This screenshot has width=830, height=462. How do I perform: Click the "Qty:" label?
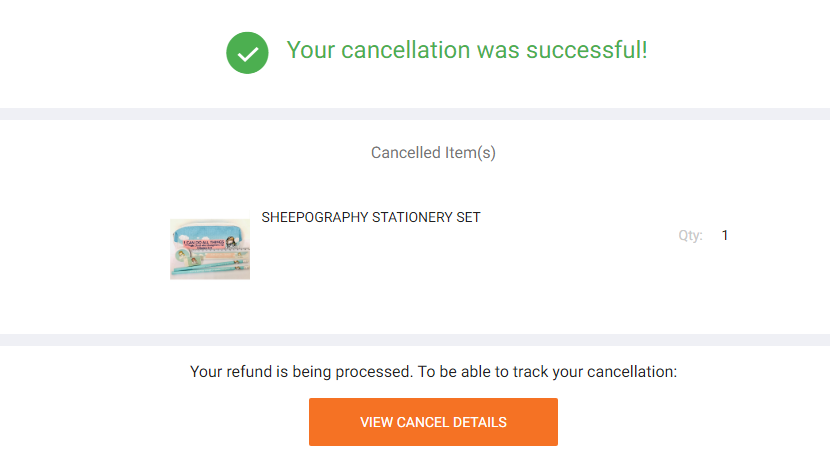[690, 236]
